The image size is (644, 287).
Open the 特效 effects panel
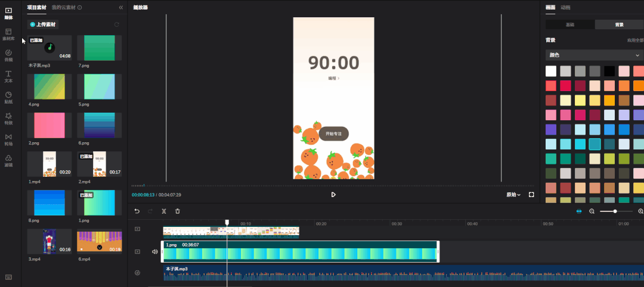[x=8, y=118]
